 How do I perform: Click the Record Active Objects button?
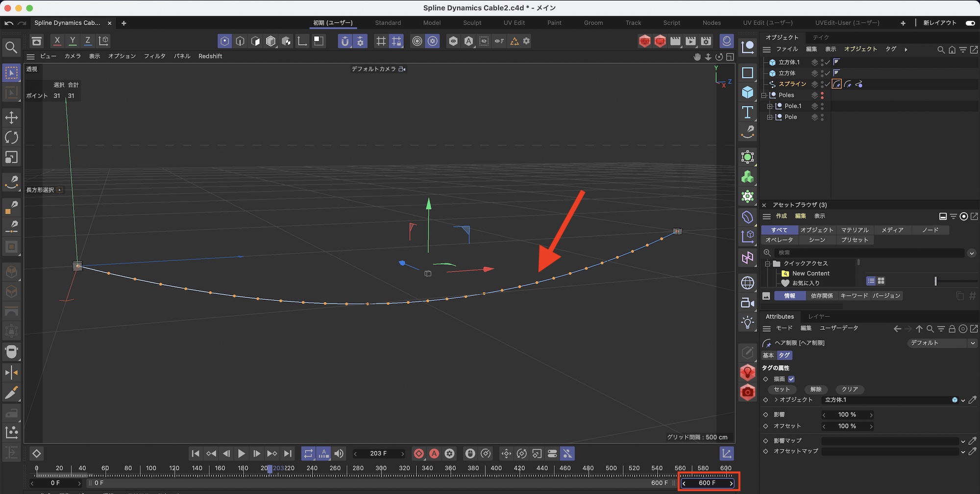click(x=418, y=454)
